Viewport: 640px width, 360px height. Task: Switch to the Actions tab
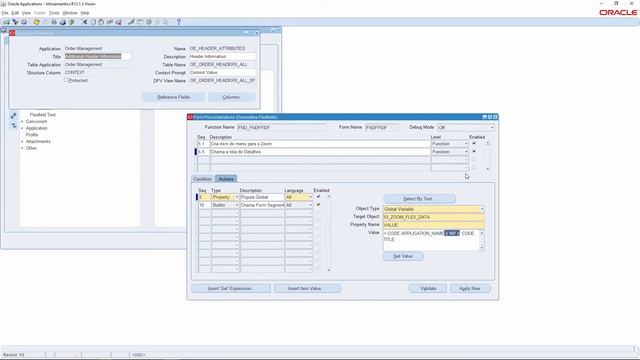pos(226,179)
